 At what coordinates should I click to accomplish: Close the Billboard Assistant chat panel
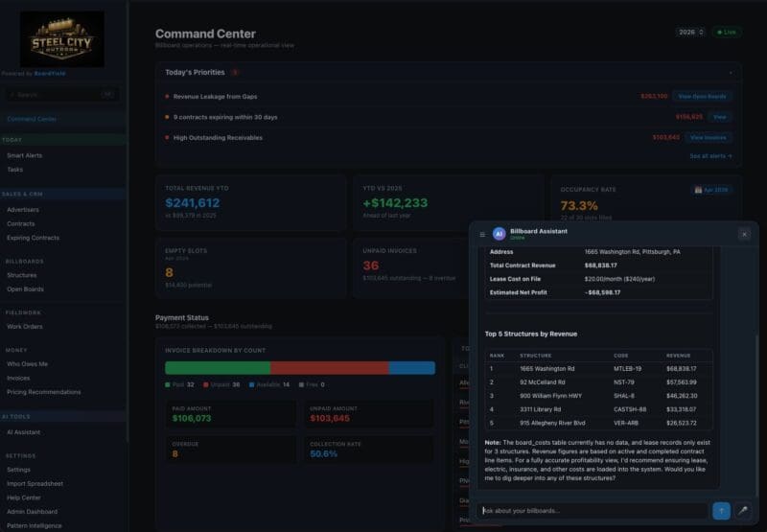pyautogui.click(x=744, y=234)
